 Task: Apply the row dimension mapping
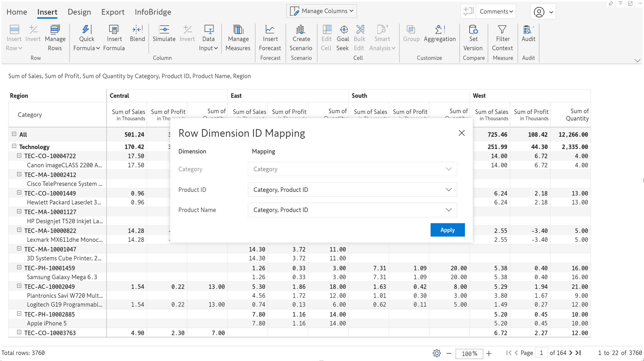coord(447,230)
